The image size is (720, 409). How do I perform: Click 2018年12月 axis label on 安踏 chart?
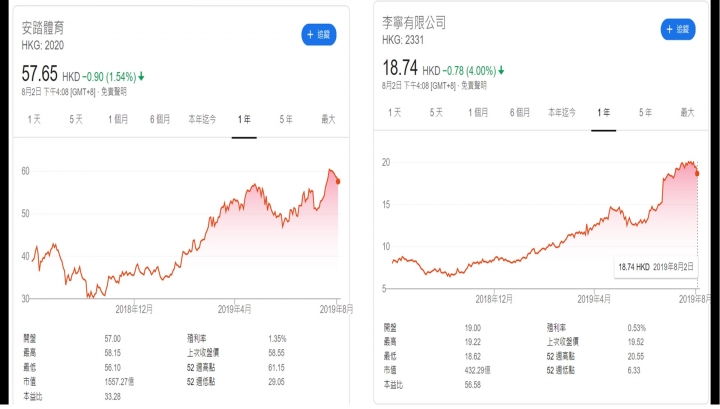(134, 309)
